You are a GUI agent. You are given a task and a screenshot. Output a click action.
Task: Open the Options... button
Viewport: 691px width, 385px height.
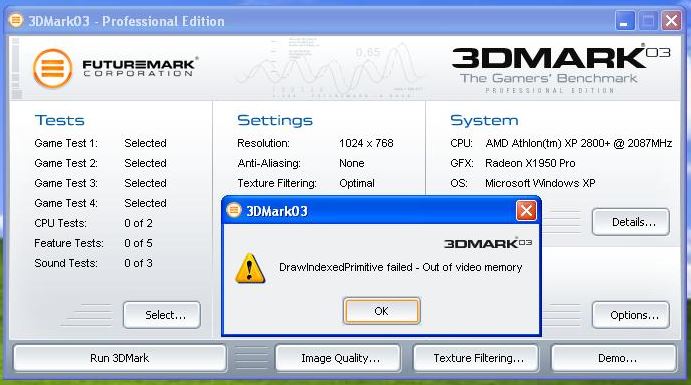pyautogui.click(x=631, y=315)
